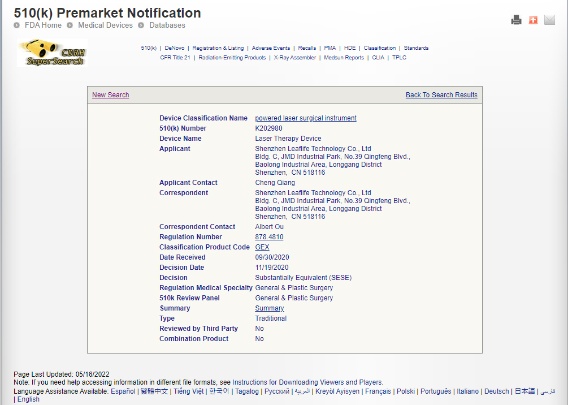Open the Databases breadcrumb link
Screen dimensions: 568x405
(167, 25)
